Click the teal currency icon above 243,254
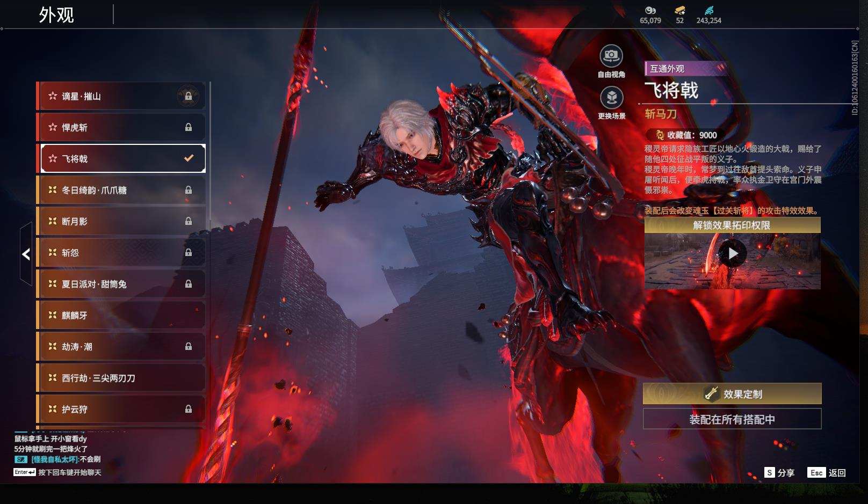868x504 pixels. pos(709,10)
